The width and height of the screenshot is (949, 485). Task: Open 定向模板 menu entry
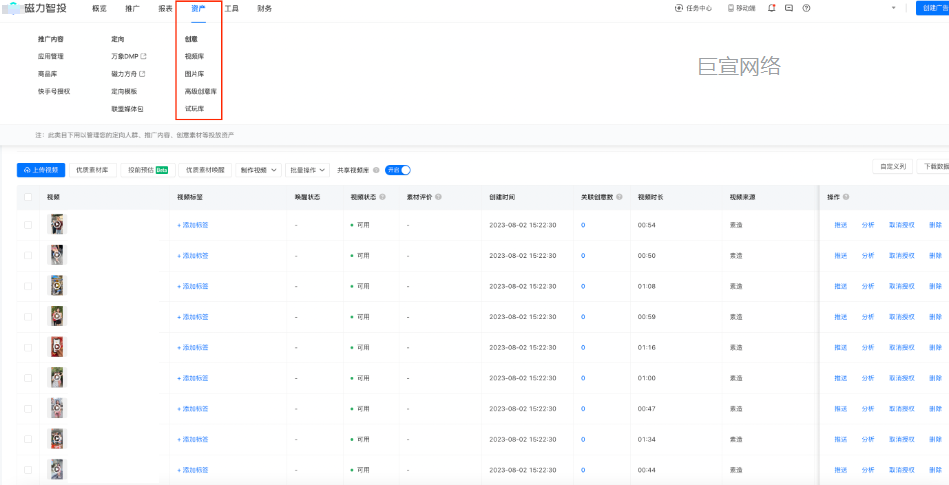(x=124, y=91)
